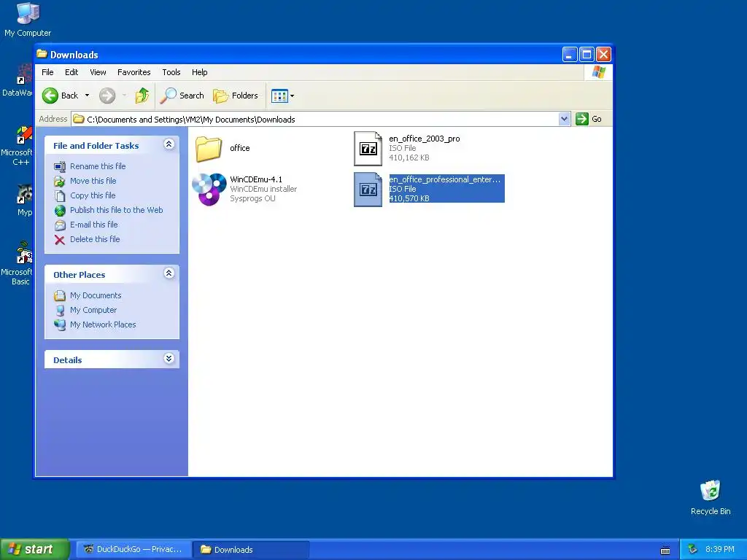The height and width of the screenshot is (560, 747).
Task: Click the keyboard icon in taskbar
Action: 665,551
